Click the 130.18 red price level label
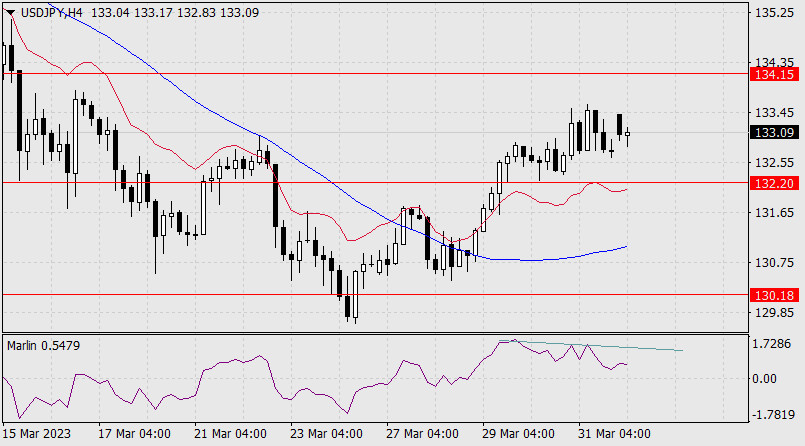 [774, 295]
